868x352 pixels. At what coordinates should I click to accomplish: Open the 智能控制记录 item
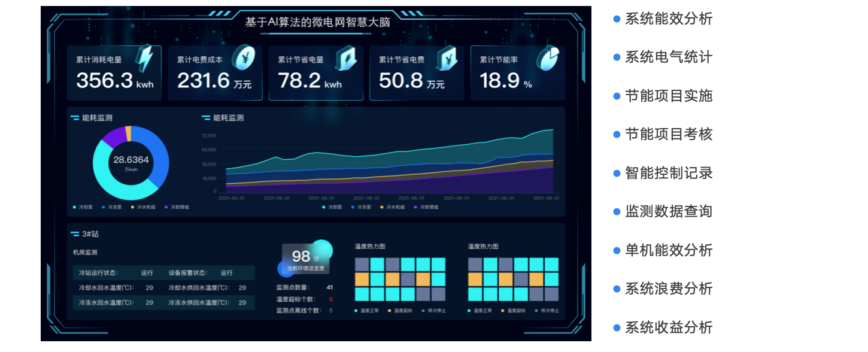tap(668, 174)
